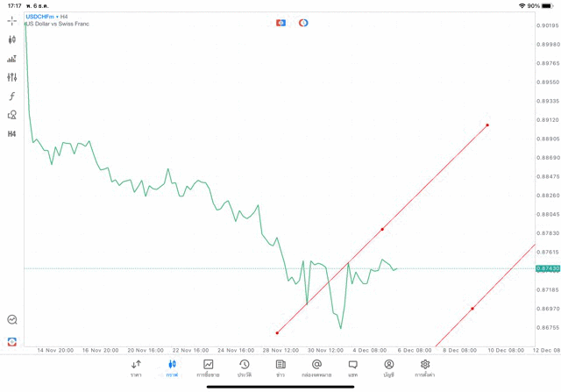Change the chart type via candlestick icon
Screen dimensions: 561x392
pyautogui.click(x=12, y=39)
